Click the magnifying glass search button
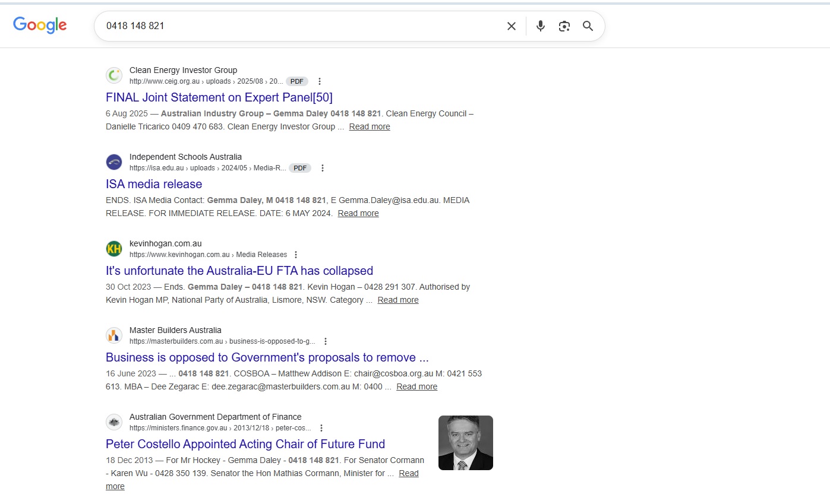This screenshot has height=504, width=830. tap(588, 26)
